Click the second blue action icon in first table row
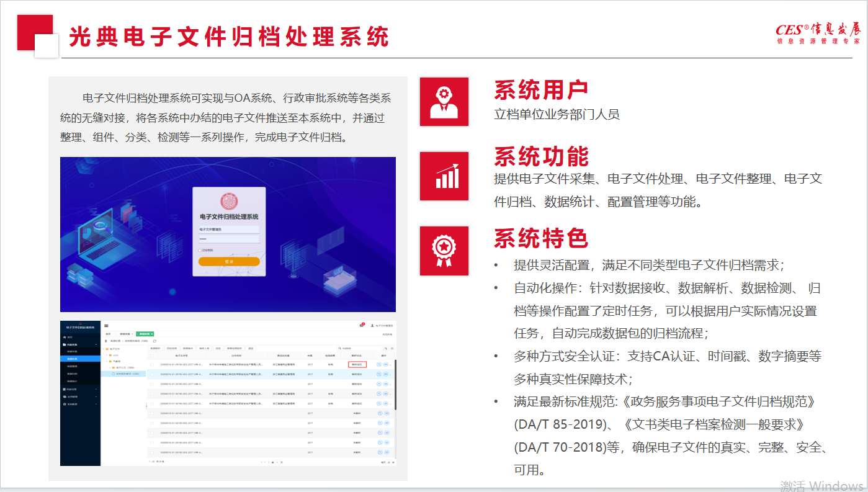The height and width of the screenshot is (492, 868). (x=386, y=364)
